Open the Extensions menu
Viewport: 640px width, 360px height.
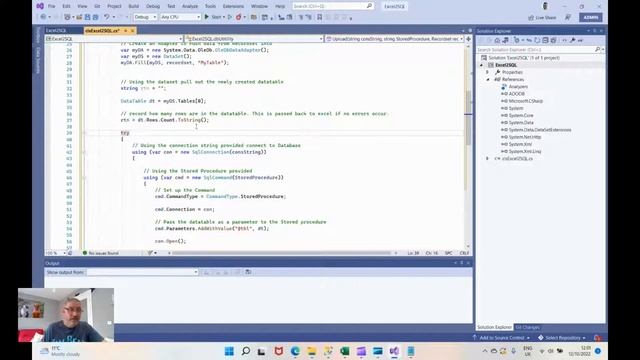[233, 6]
